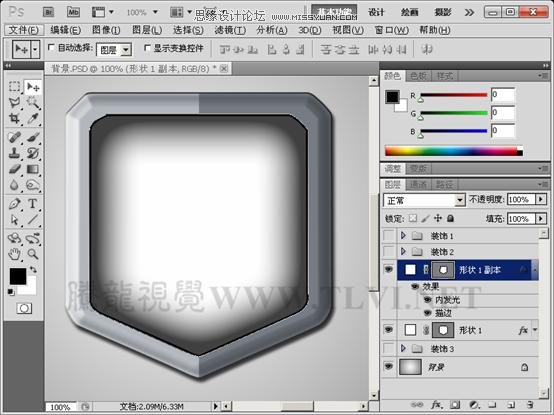The image size is (554, 415).
Task: Hide the 形状 1 副本 layer
Action: pos(389,270)
